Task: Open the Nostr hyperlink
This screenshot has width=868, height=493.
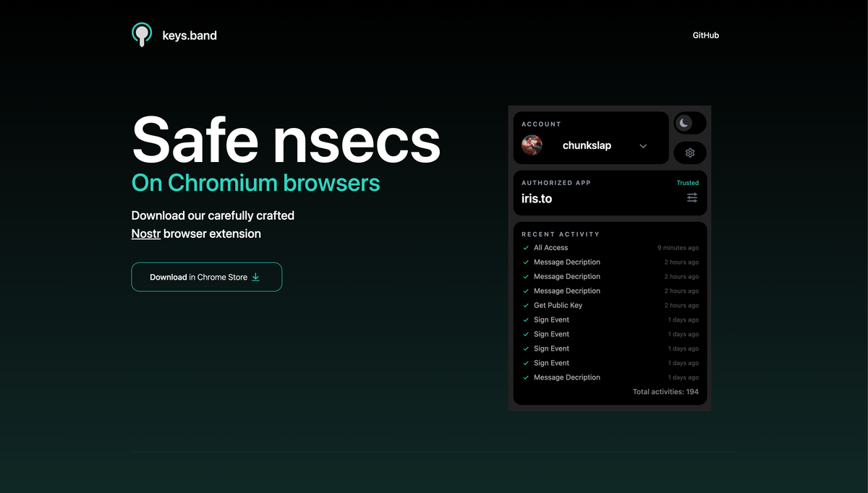Action: [145, 233]
